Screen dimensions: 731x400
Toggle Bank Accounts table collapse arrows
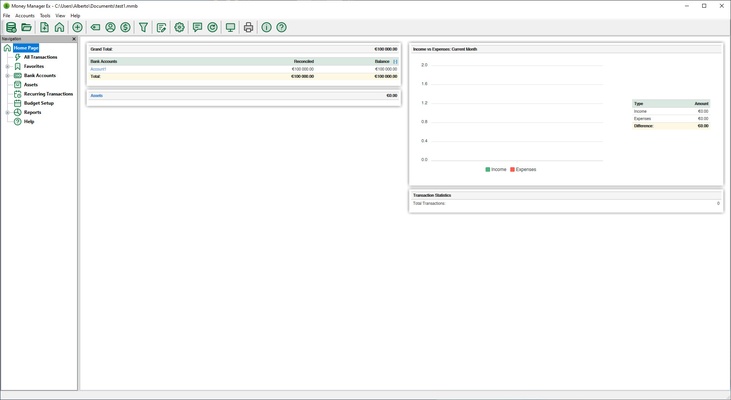click(395, 62)
